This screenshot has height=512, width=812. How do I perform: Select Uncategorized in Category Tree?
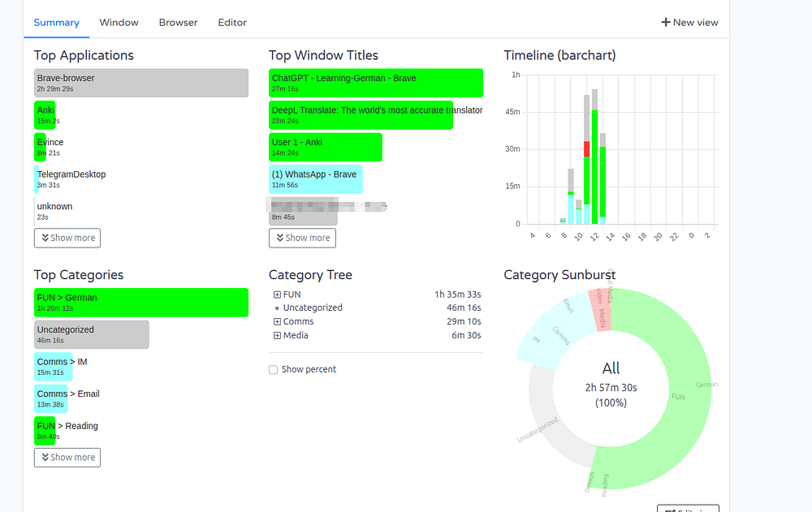click(x=313, y=308)
